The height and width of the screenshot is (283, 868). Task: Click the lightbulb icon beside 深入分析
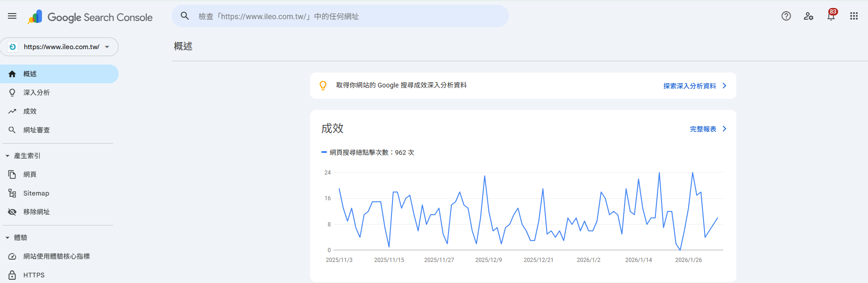point(12,93)
